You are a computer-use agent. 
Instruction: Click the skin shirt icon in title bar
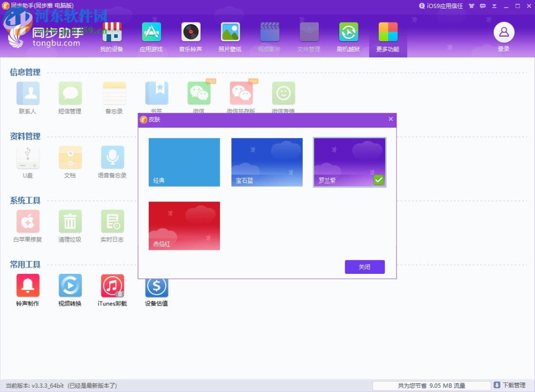[x=471, y=6]
